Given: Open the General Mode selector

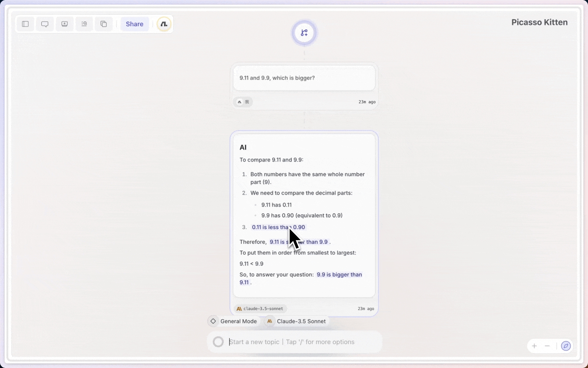Looking at the screenshot, I should 234,321.
